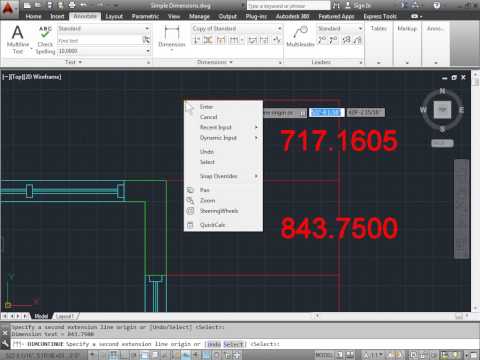
Task: Click the Find text search icon
Action: pos(146,40)
